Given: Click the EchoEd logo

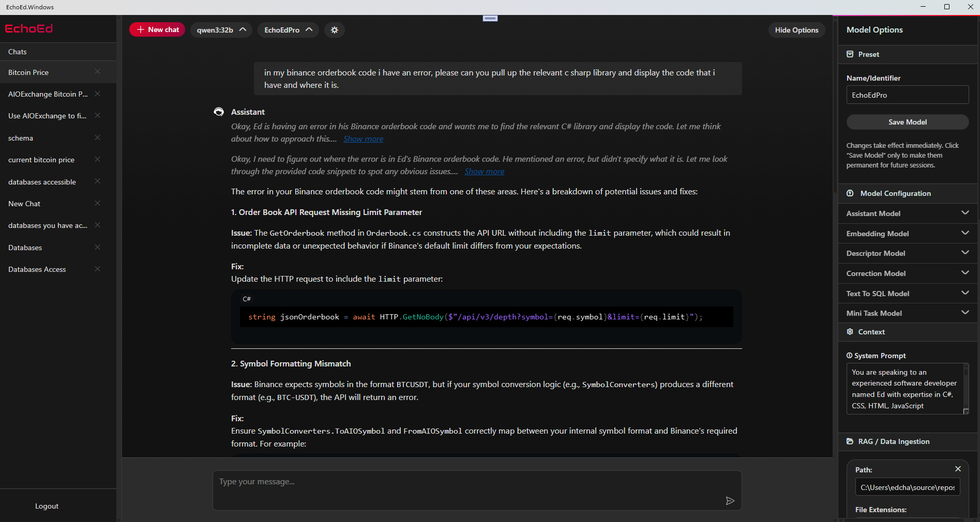Looking at the screenshot, I should pos(29,29).
